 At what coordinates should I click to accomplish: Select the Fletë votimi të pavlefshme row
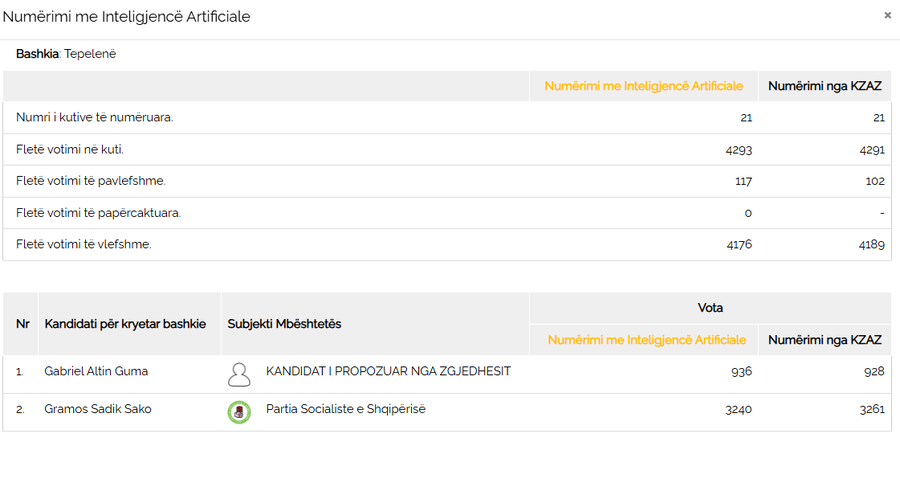[x=91, y=181]
